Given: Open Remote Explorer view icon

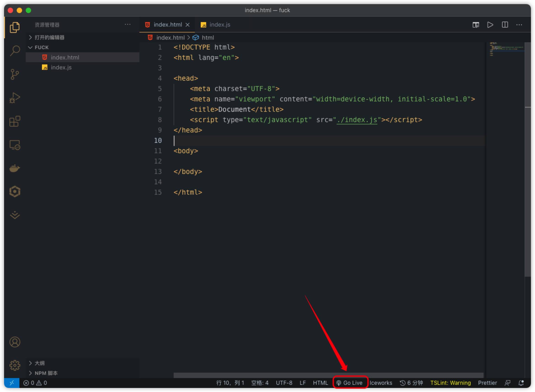Looking at the screenshot, I should [15, 145].
